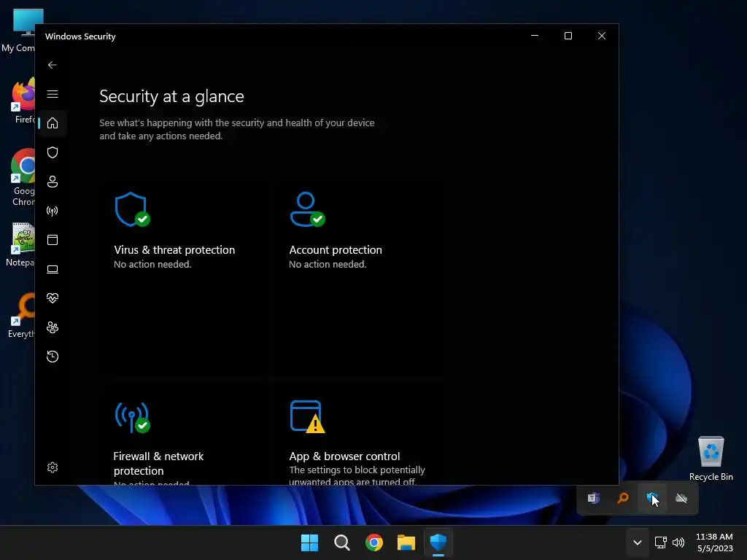This screenshot has height=560, width=747.
Task: Click the 'Security at a glance' title
Action: (x=171, y=97)
